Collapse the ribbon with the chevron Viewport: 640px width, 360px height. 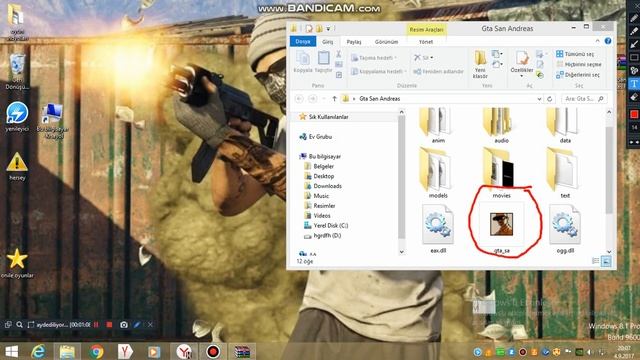coord(597,41)
